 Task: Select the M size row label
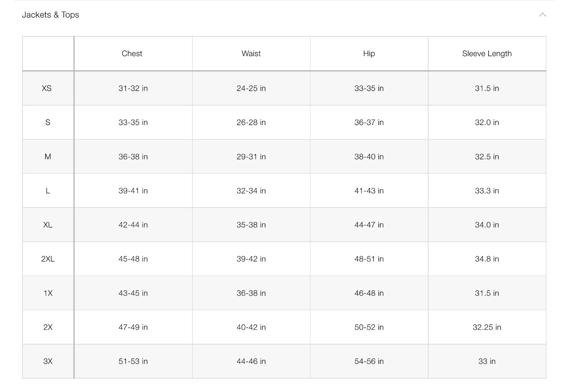pos(48,157)
